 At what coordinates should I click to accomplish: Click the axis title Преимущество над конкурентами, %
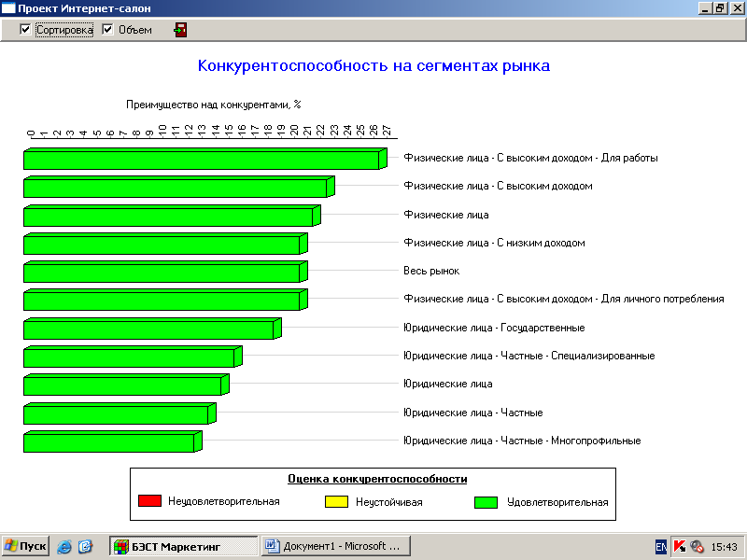point(214,105)
